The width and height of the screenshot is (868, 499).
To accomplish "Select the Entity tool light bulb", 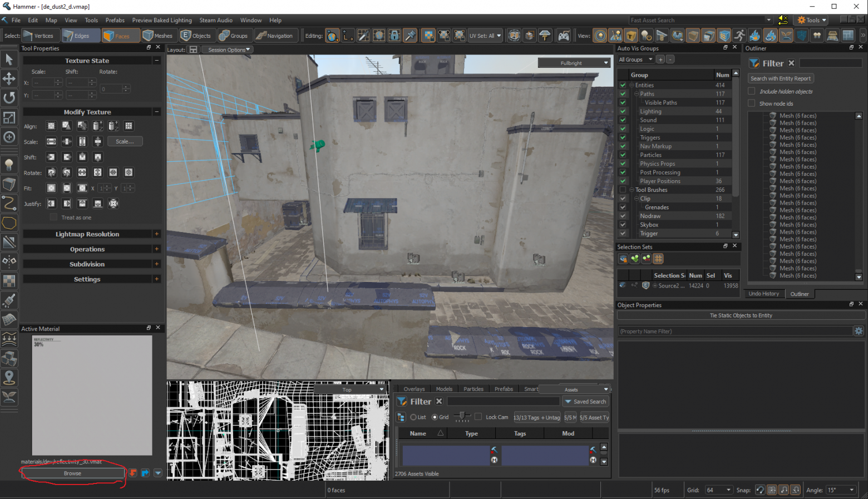I will pos(9,164).
